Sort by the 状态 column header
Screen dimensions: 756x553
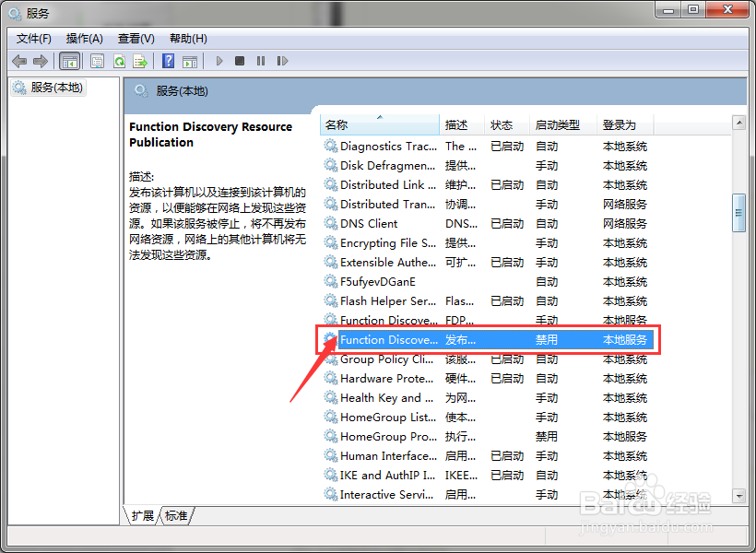507,124
